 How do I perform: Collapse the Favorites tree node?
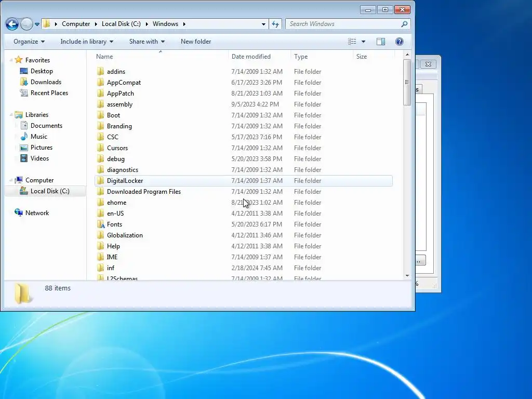[x=11, y=60]
